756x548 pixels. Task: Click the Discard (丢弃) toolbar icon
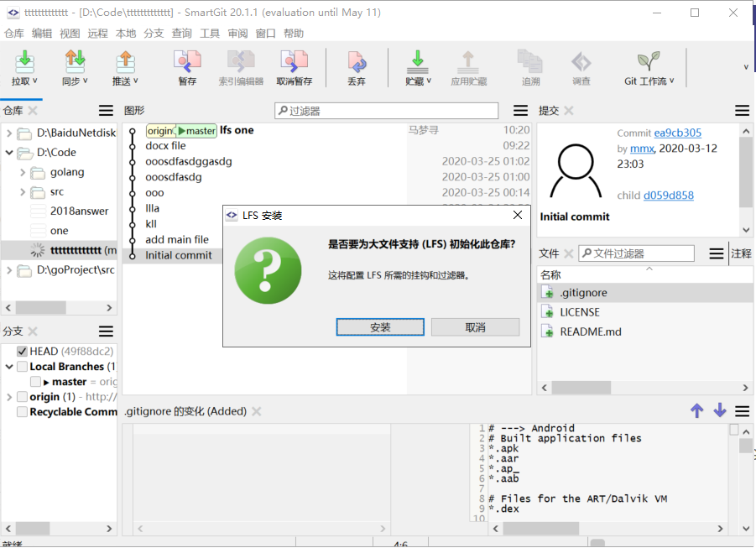(357, 62)
